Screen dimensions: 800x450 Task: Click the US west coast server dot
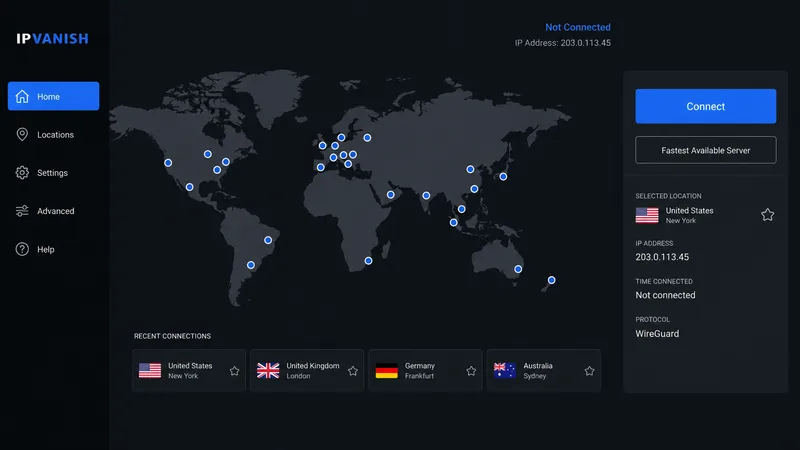pos(168,163)
